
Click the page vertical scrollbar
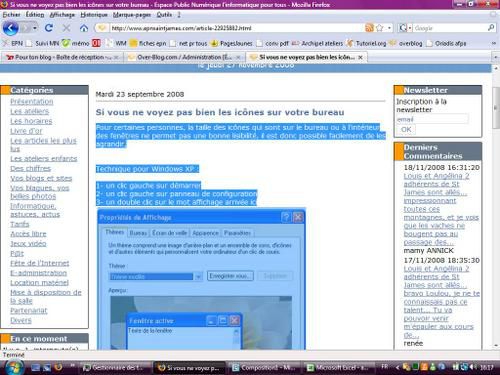(x=496, y=207)
